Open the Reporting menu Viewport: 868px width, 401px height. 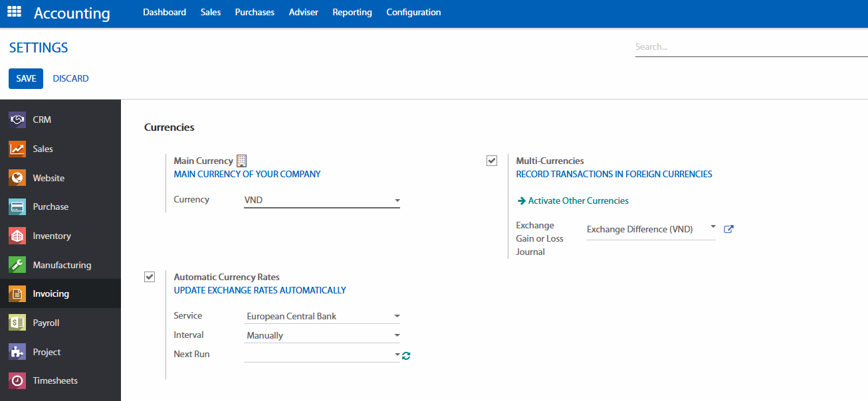coord(352,12)
